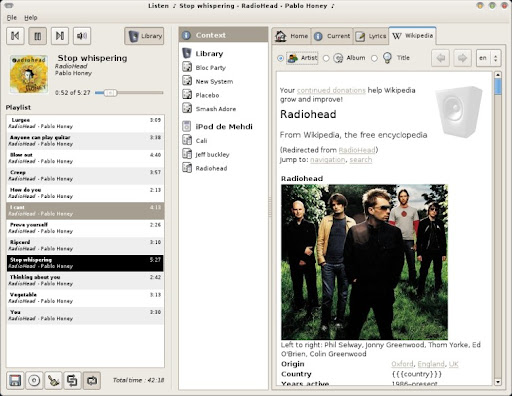Viewport: 512px width, 396px height.
Task: Select the Album radio option
Action: (326, 58)
